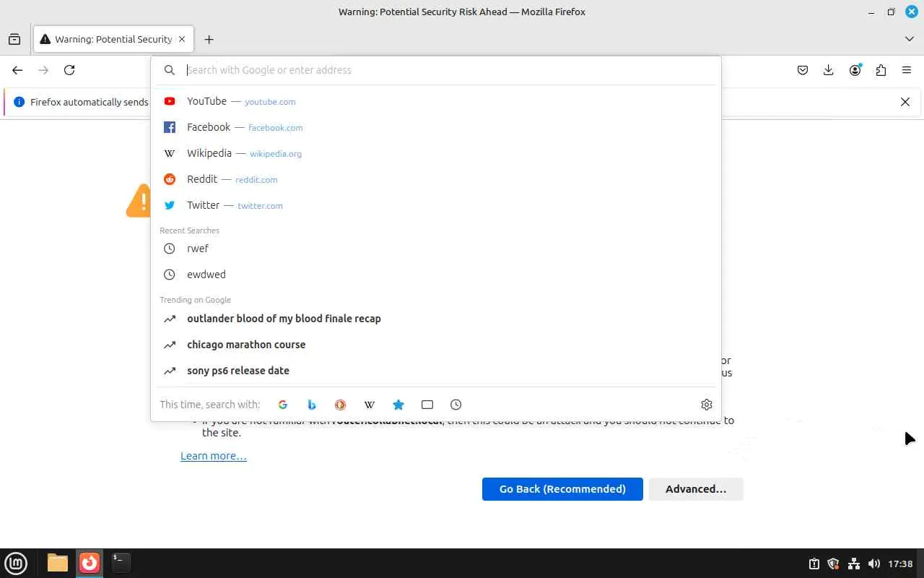Open the Downloads panel
This screenshot has width=924, height=578.
(829, 70)
